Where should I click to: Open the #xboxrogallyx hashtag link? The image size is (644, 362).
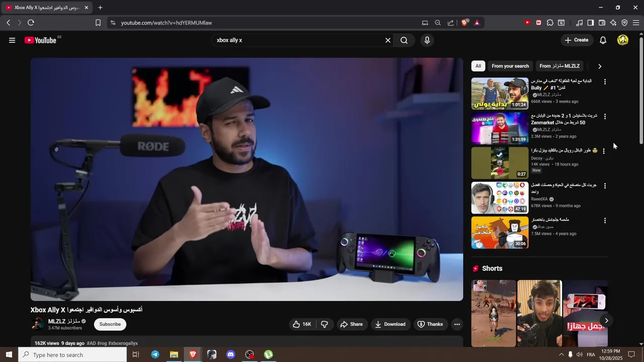(123, 343)
